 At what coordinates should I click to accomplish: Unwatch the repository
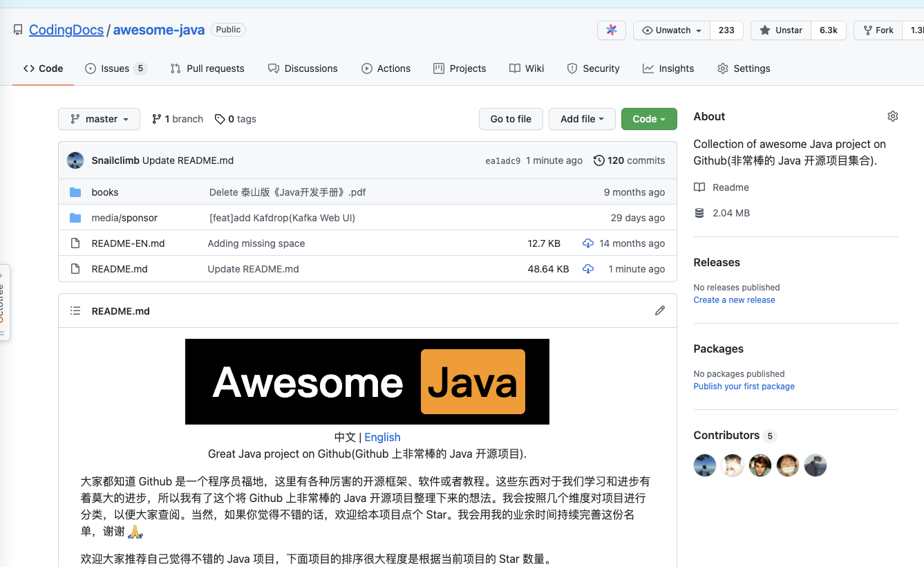[x=671, y=30]
